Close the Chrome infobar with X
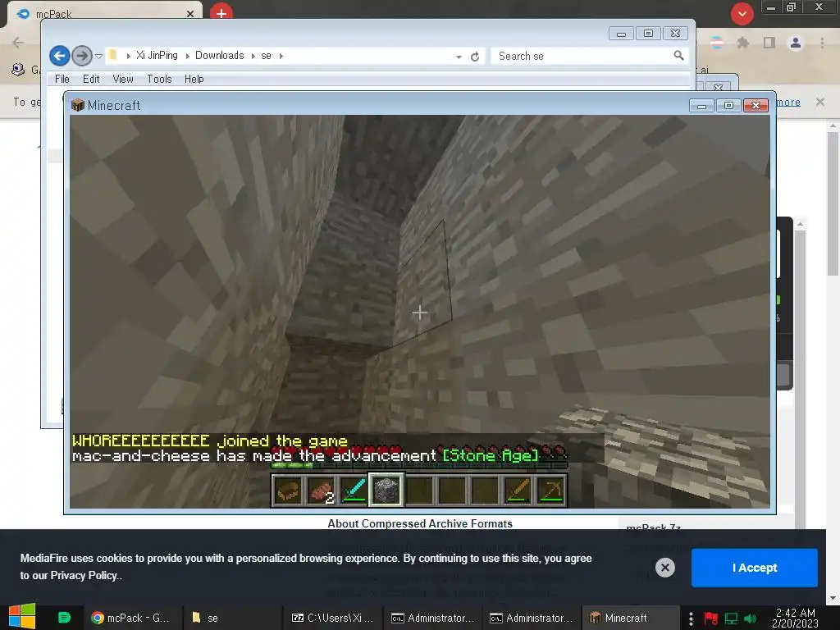The height and width of the screenshot is (630, 840). pyautogui.click(x=819, y=102)
